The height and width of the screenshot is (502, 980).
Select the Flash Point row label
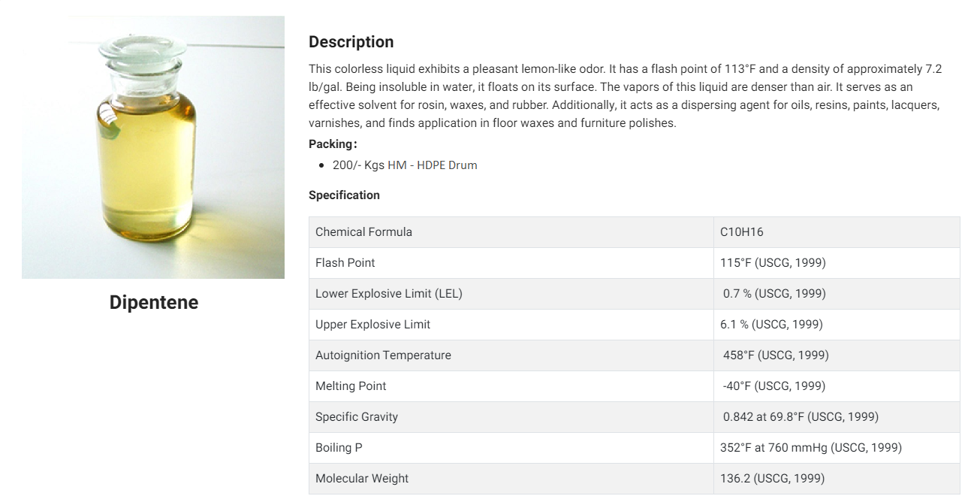(x=345, y=263)
